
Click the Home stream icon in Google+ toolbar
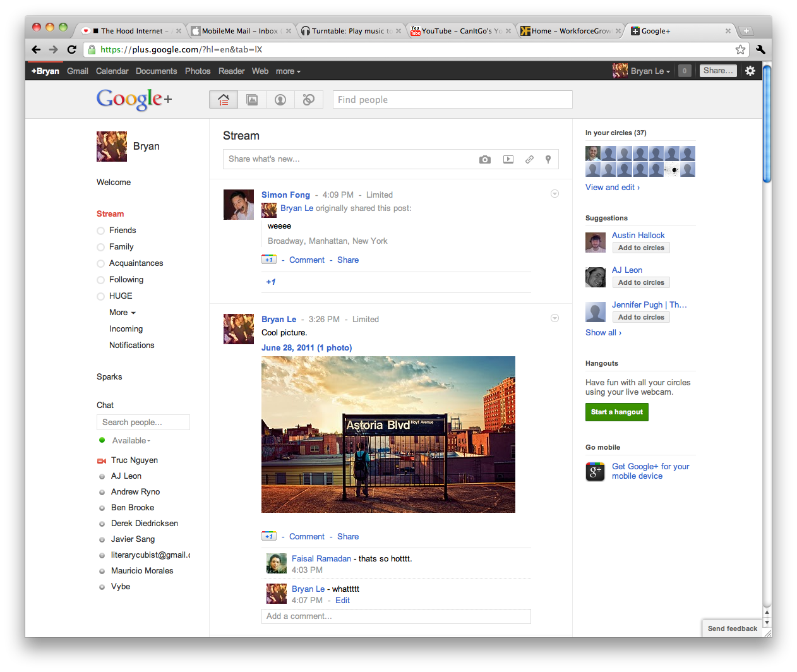[224, 100]
